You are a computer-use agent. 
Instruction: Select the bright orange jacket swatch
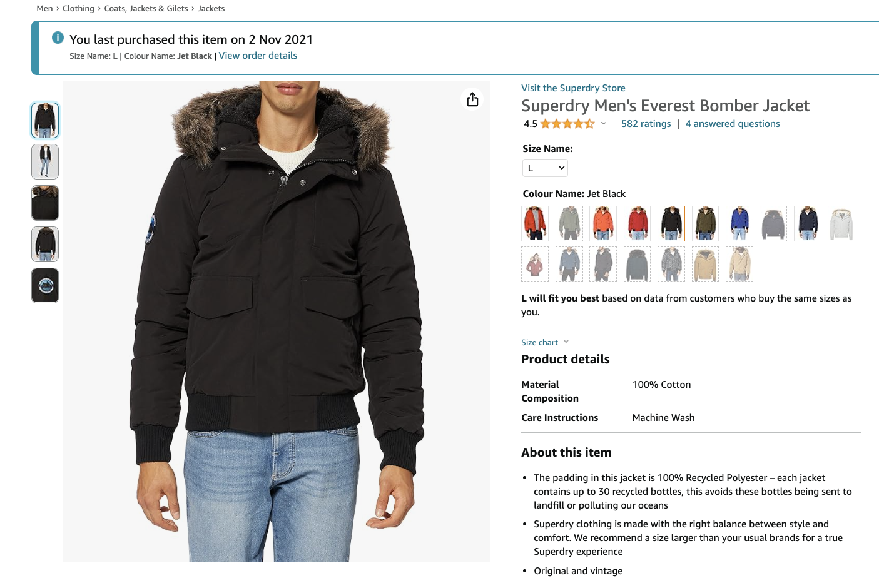point(603,223)
